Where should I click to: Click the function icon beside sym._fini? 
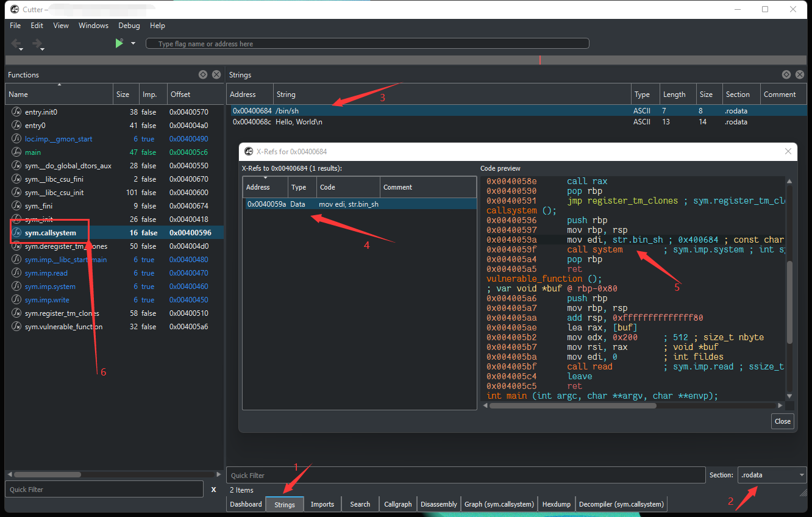coord(16,206)
